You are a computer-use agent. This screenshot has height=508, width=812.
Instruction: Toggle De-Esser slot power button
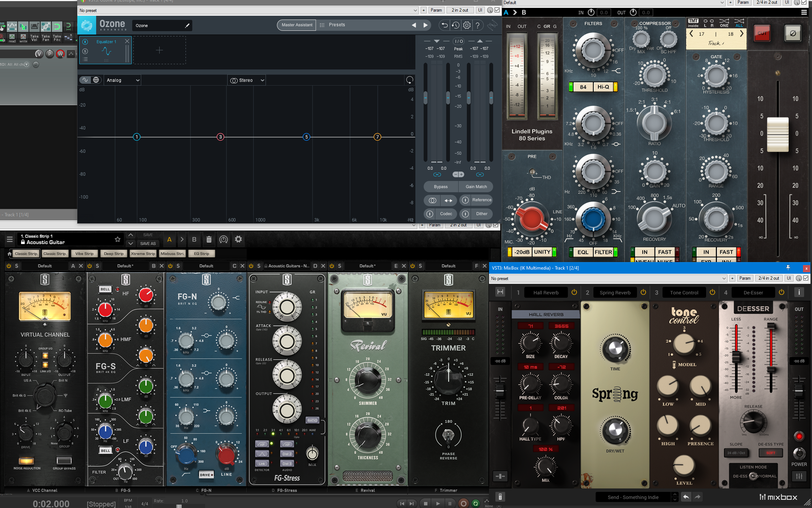pyautogui.click(x=782, y=292)
